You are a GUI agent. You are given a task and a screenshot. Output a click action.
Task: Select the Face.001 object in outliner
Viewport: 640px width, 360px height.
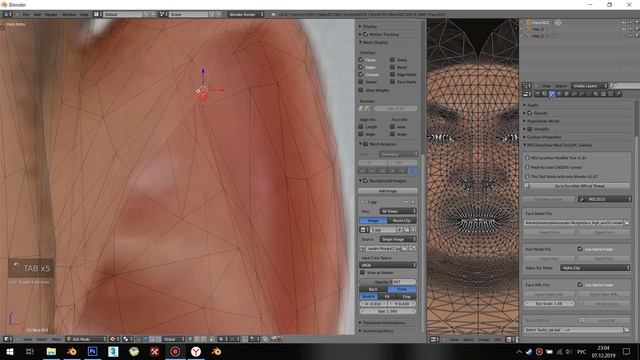[540, 22]
